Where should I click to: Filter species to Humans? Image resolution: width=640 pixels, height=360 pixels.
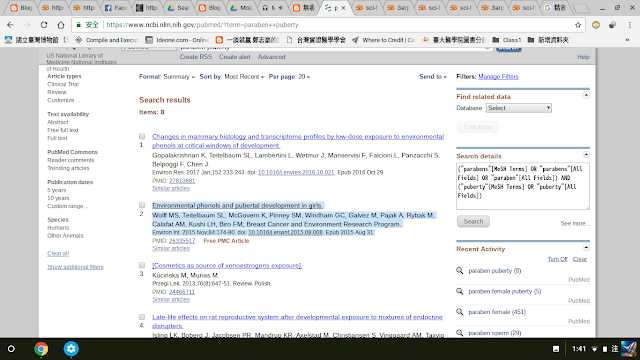(58, 228)
